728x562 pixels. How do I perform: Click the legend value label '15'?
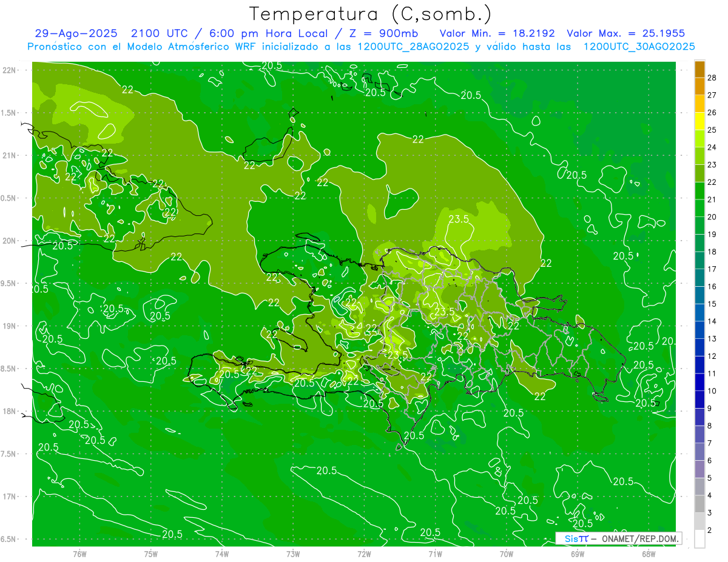tap(712, 304)
